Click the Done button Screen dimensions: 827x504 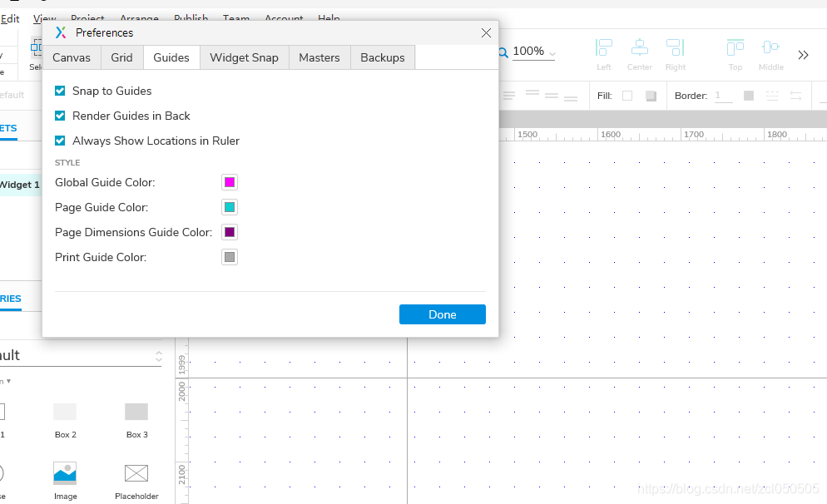(x=443, y=314)
